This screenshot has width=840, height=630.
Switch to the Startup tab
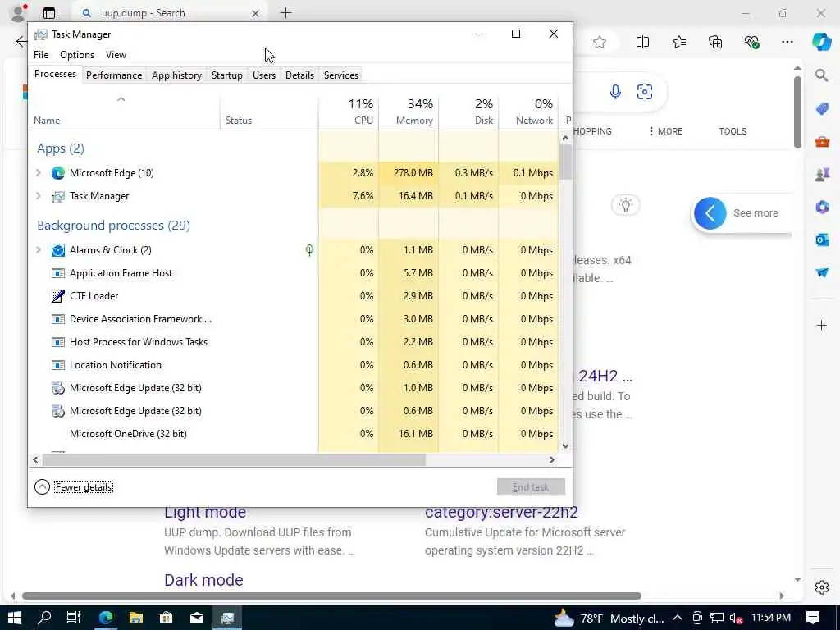226,75
